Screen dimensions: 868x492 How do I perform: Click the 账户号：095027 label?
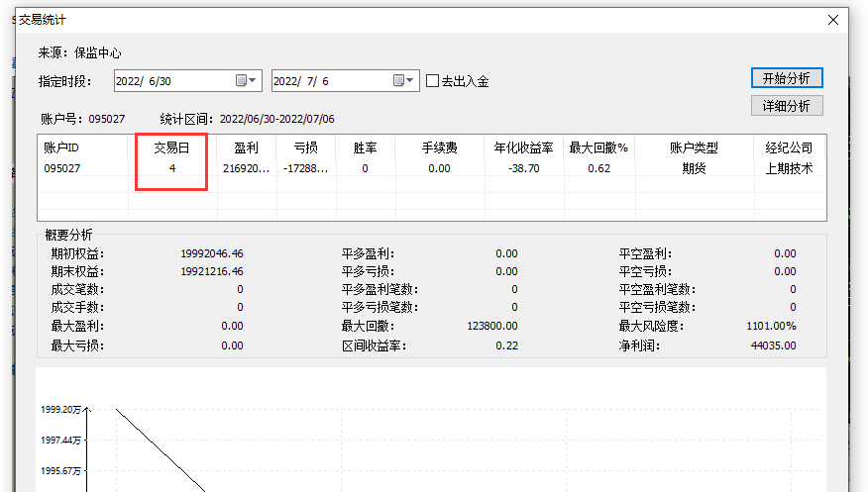82,119
